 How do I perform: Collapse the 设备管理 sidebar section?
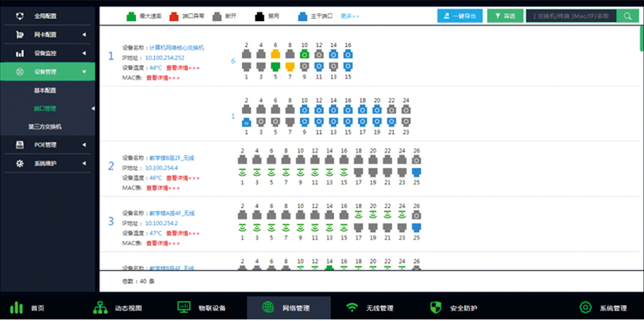pyautogui.click(x=84, y=71)
